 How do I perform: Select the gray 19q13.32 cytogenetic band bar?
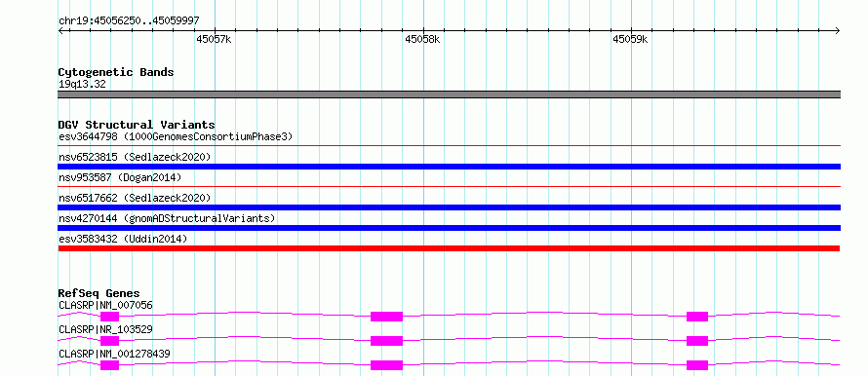pos(449,94)
